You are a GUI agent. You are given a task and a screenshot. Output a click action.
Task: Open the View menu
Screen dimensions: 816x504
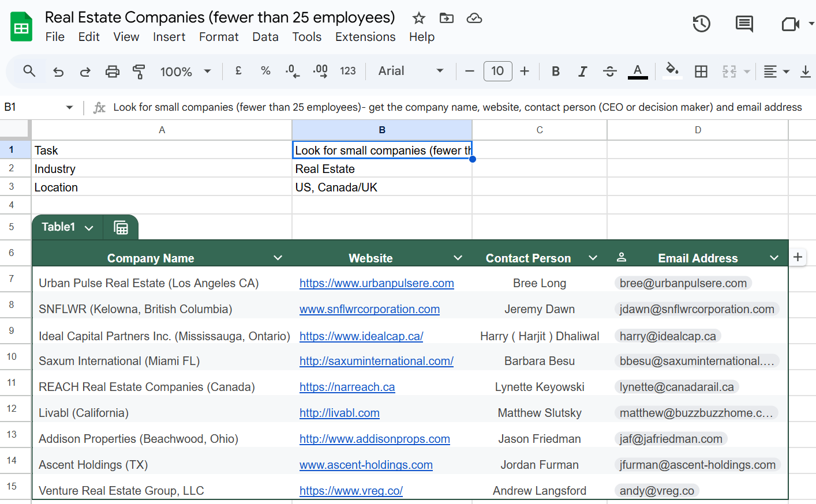click(x=126, y=37)
